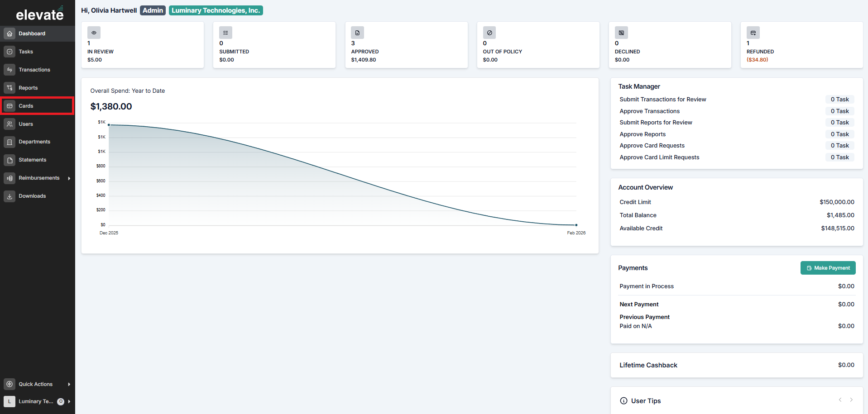
Task: Open the Downloads arrow icon
Action: point(10,196)
